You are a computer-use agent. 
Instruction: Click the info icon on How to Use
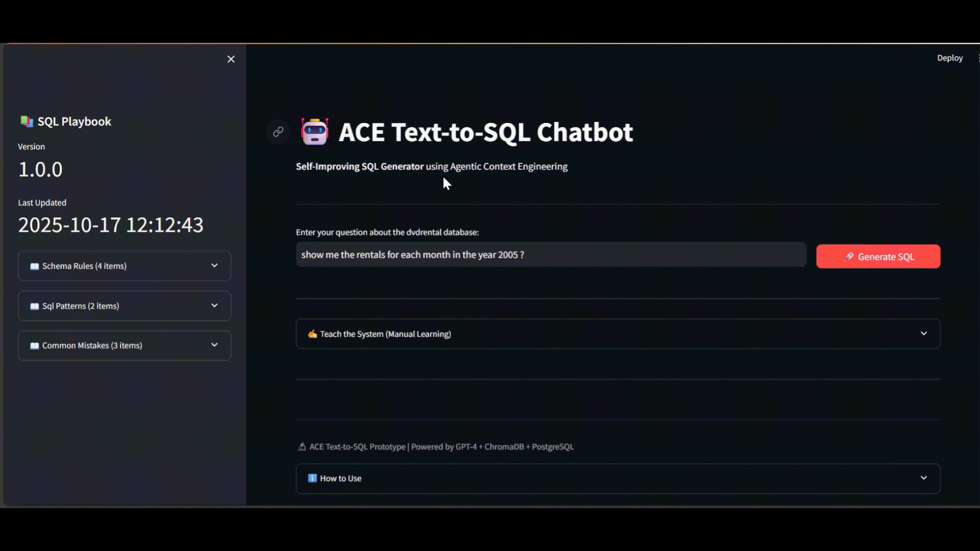click(x=312, y=479)
